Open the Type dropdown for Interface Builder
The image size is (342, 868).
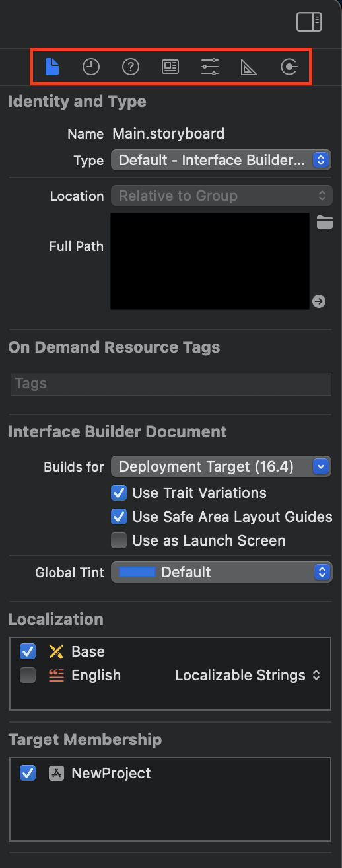pyautogui.click(x=221, y=160)
